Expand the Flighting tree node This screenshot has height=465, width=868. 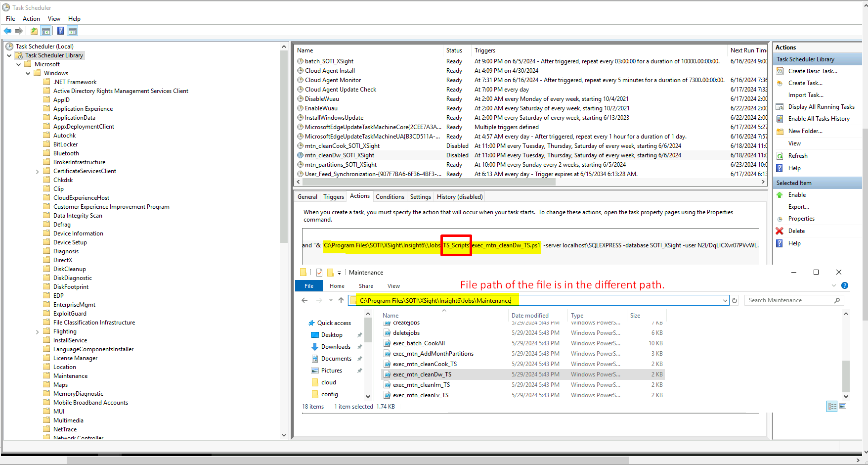coord(38,331)
